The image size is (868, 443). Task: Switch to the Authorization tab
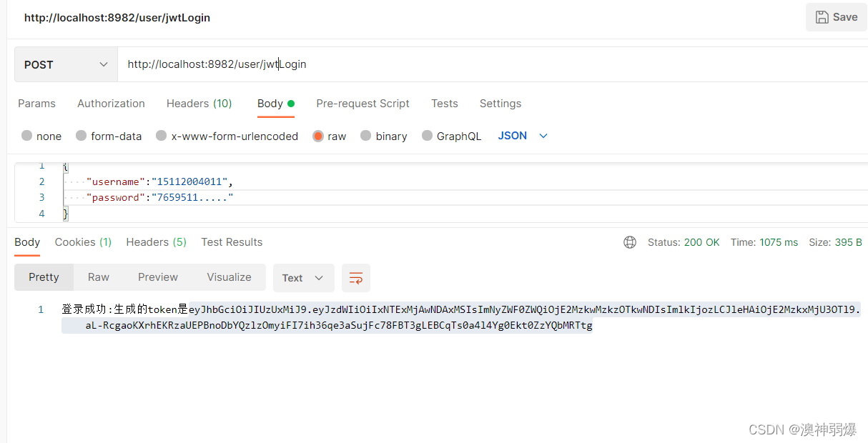[111, 104]
